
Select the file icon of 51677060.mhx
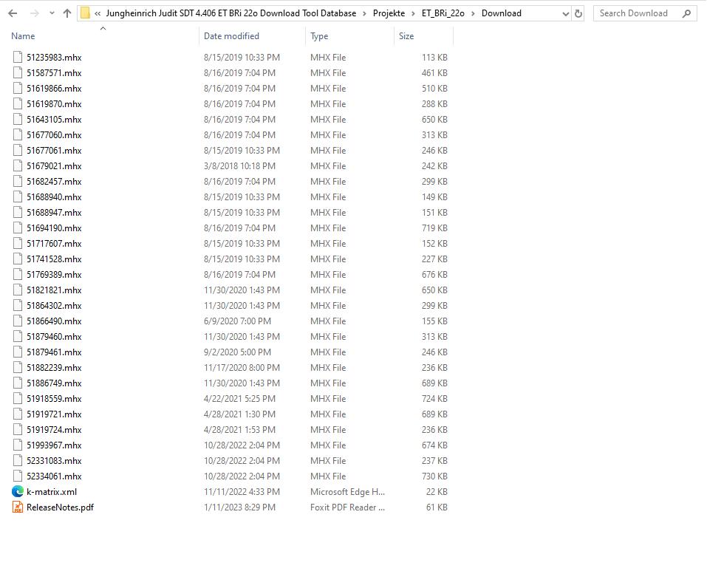coord(18,134)
